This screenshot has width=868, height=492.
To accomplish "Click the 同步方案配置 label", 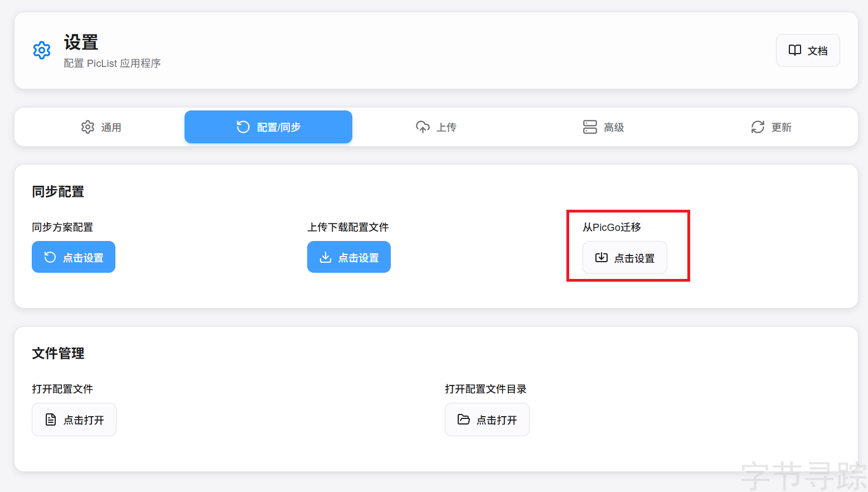I will coord(62,227).
